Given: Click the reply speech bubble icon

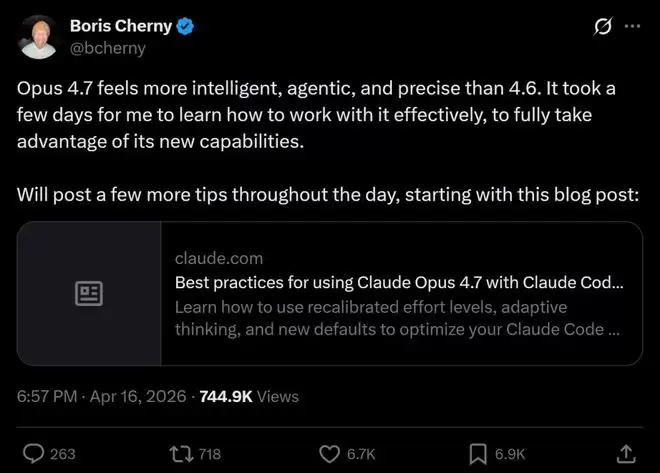Looking at the screenshot, I should pos(33,454).
